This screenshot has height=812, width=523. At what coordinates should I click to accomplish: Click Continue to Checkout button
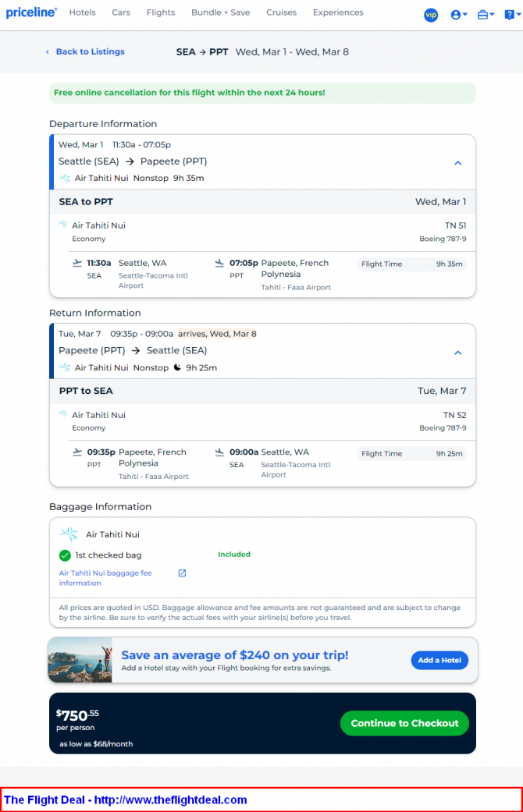click(404, 723)
